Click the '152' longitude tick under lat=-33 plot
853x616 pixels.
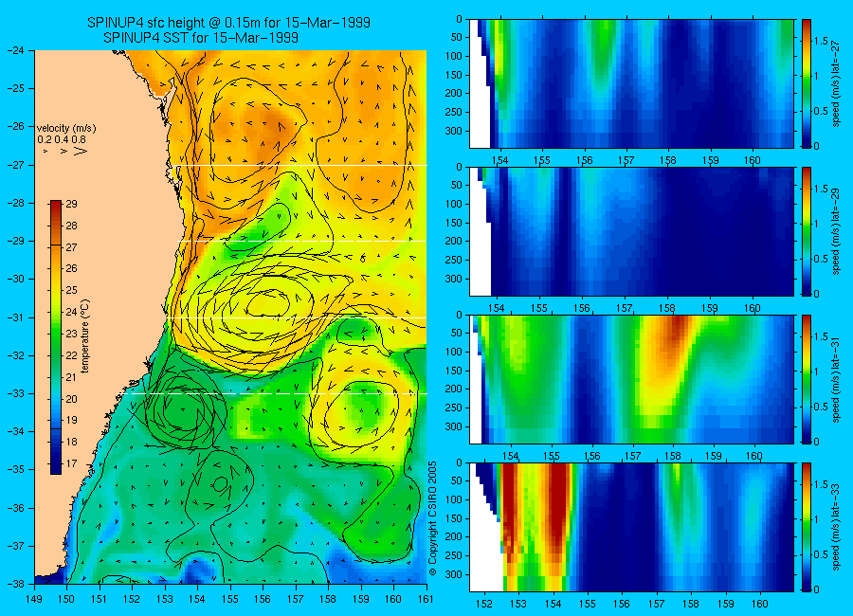click(x=484, y=604)
